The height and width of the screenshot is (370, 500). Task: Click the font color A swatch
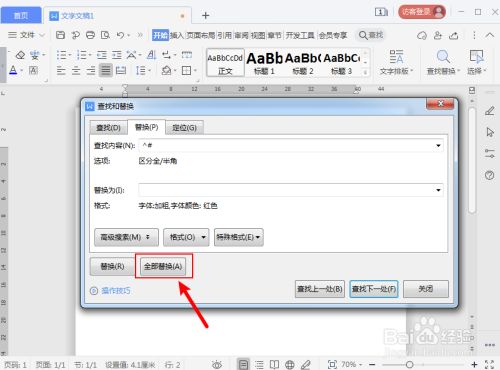pos(13,70)
